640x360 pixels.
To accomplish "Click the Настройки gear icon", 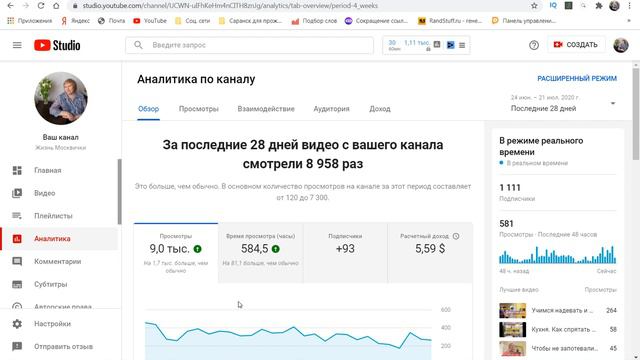I will [17, 324].
